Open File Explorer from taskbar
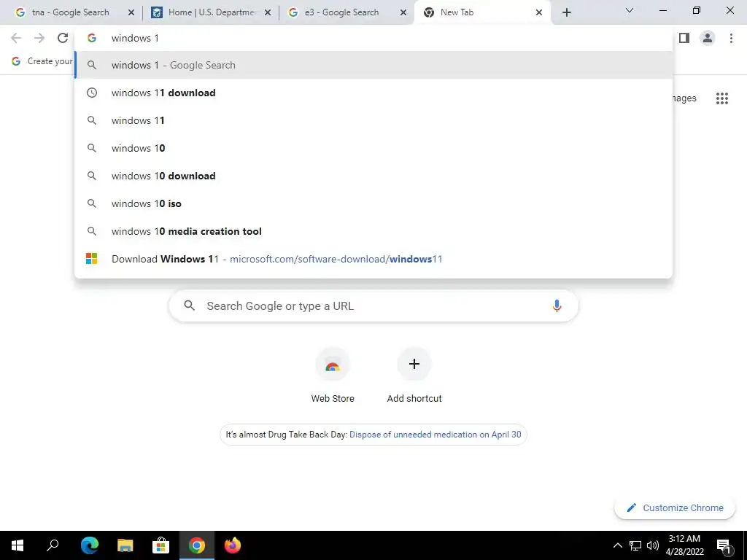Screen dimensions: 747x560 click(x=125, y=545)
